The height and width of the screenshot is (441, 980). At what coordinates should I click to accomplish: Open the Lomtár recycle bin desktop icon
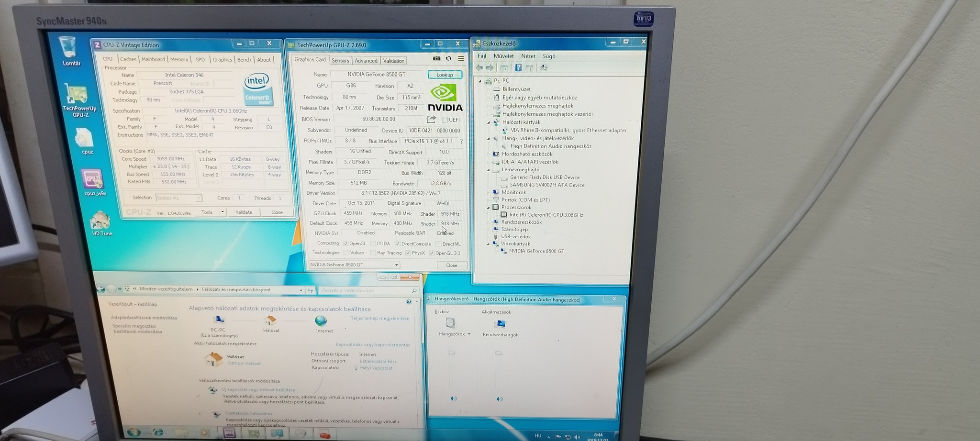click(69, 51)
